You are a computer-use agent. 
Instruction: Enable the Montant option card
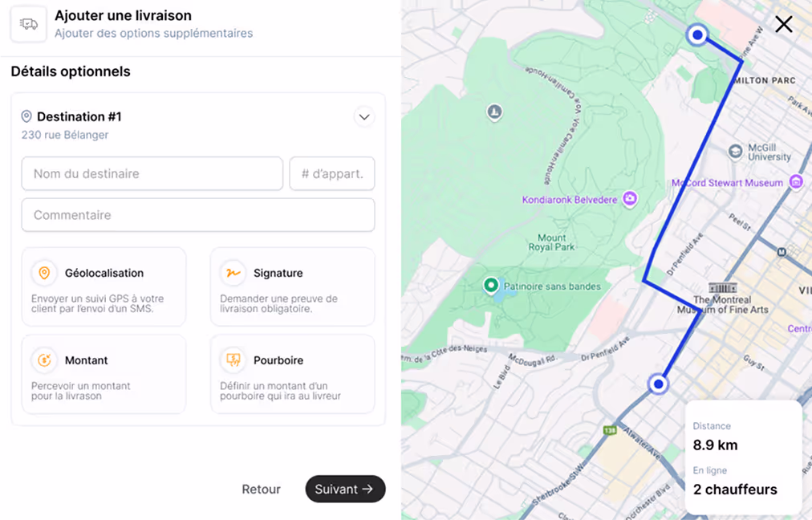(x=104, y=375)
